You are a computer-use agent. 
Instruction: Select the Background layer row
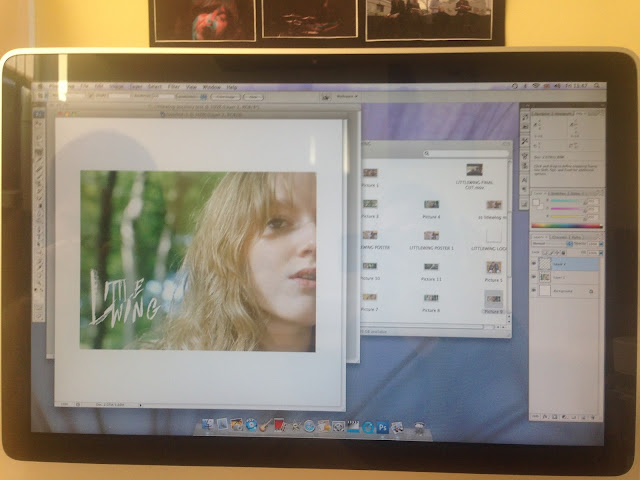564,291
